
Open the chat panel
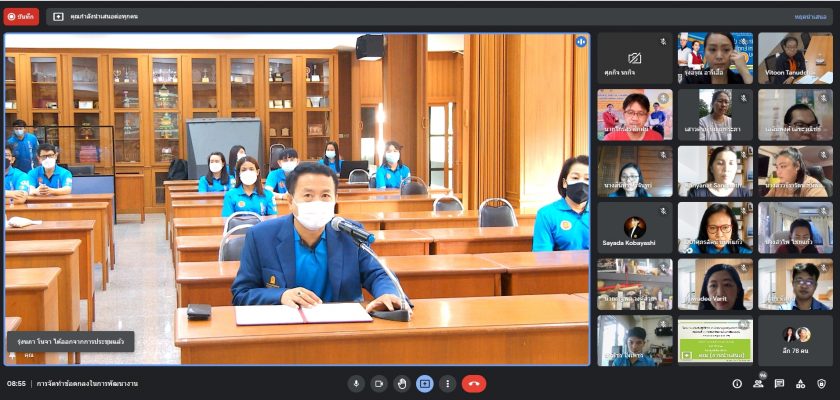779,384
